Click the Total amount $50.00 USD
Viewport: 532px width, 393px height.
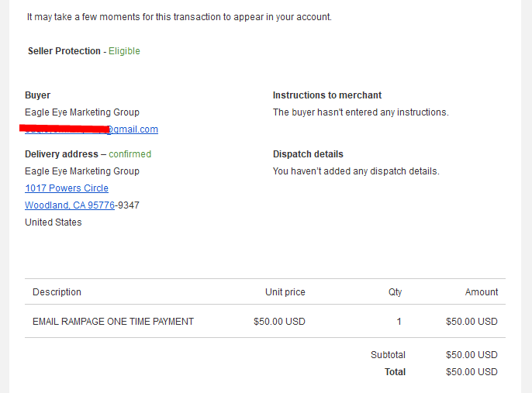(472, 372)
